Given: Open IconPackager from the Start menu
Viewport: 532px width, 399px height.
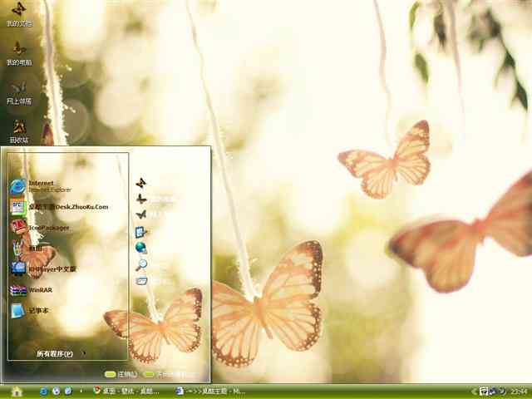Looking at the screenshot, I should tap(40, 228).
